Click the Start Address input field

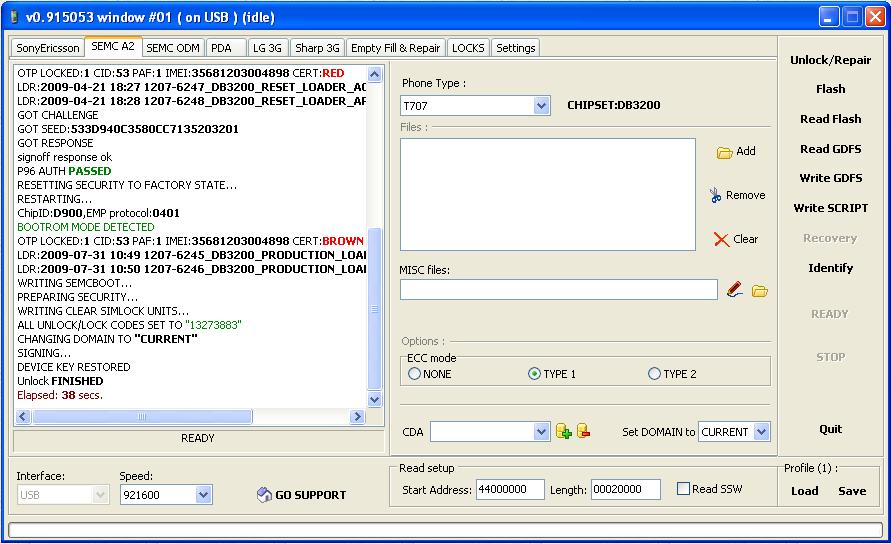click(510, 489)
